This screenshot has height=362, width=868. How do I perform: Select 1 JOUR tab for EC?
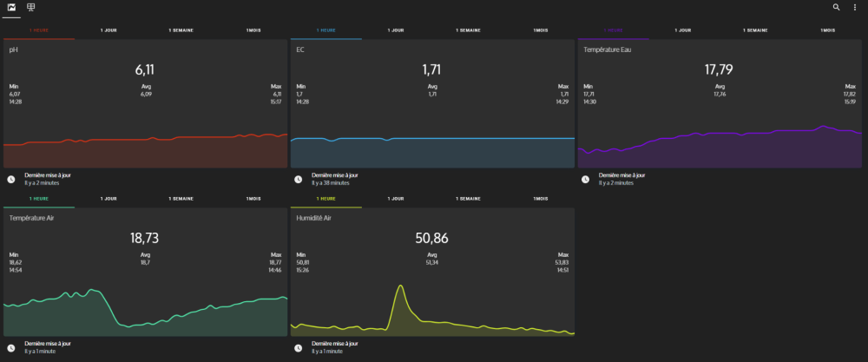[396, 30]
